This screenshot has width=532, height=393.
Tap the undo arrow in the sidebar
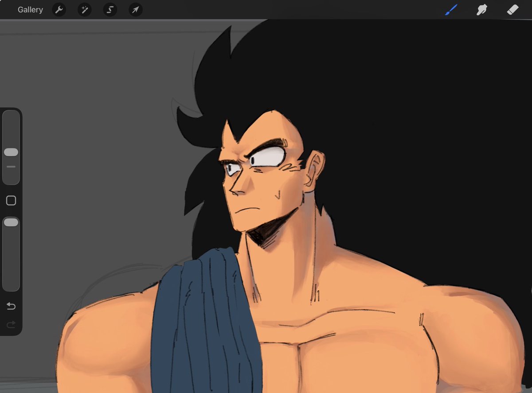(x=11, y=306)
